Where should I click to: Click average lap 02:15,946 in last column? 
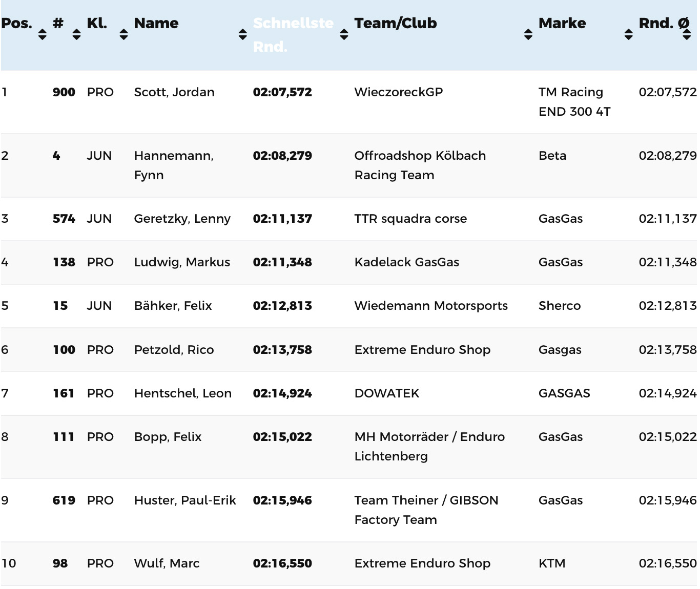(x=668, y=500)
